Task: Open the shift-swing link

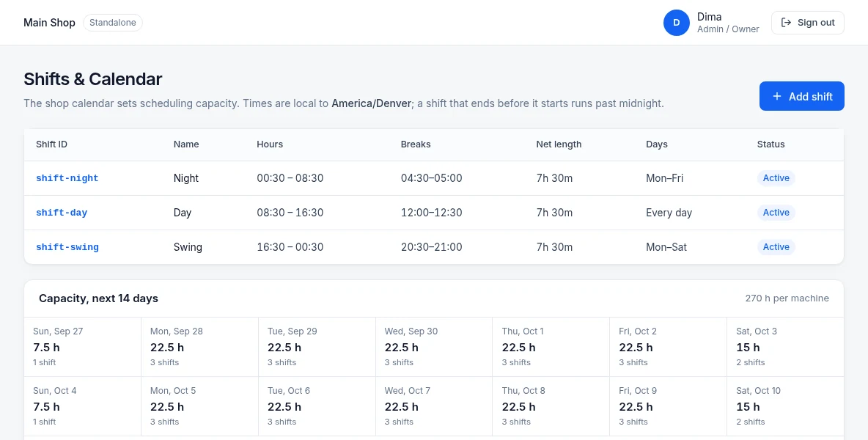Action: (67, 247)
